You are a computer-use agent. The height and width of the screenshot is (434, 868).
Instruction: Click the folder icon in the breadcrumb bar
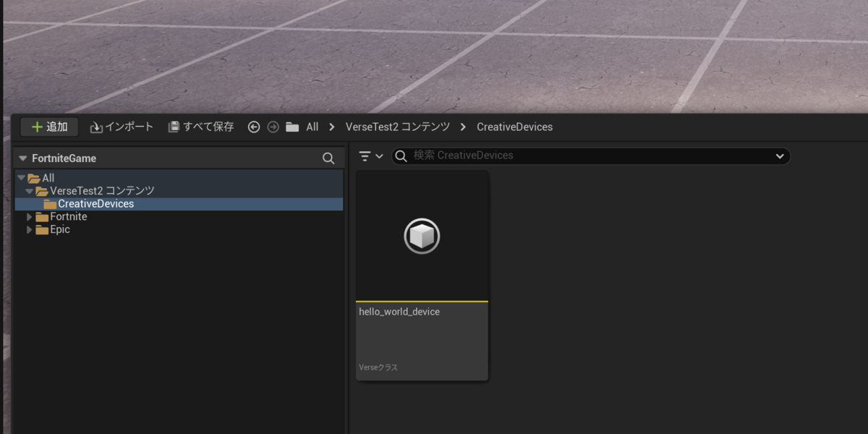(x=291, y=127)
